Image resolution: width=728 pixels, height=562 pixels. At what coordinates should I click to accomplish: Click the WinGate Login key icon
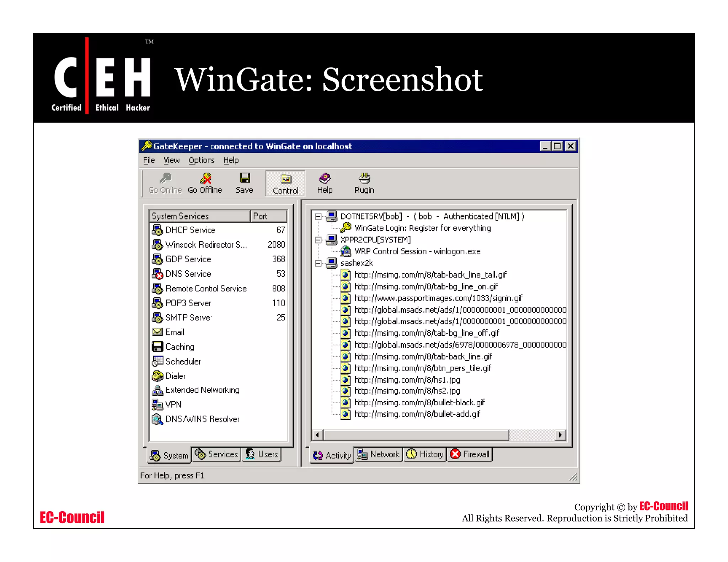pos(345,227)
